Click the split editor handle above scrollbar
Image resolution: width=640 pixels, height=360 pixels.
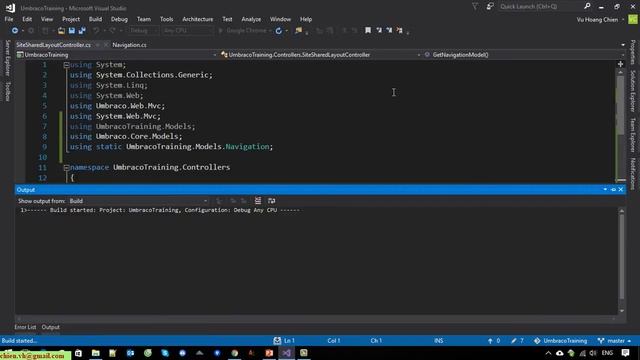620,64
